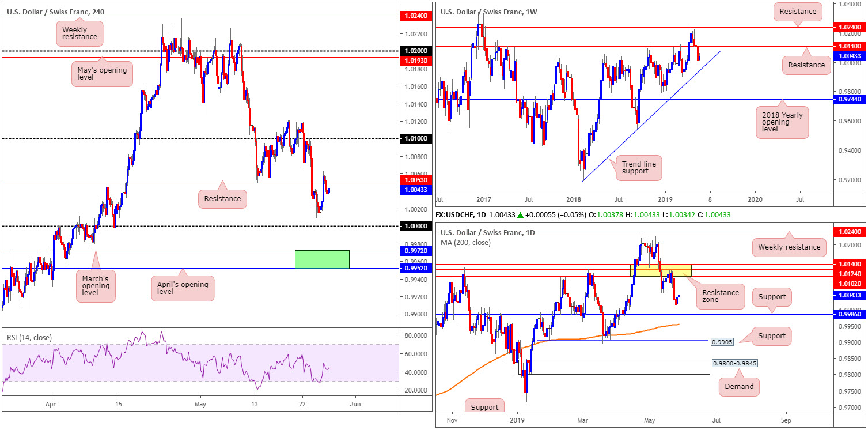Click the 'Support' callout at daily chart bottom-left
868x430 pixels.
(x=484, y=406)
